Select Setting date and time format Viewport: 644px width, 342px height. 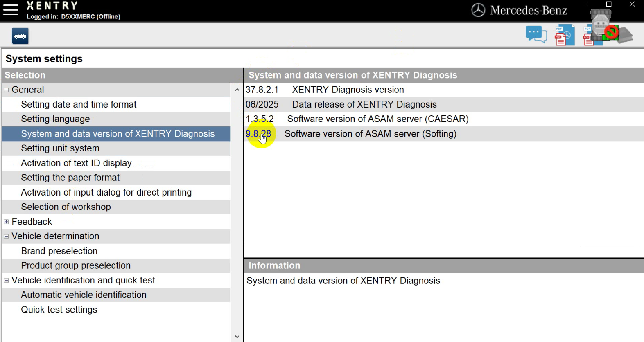(116, 104)
